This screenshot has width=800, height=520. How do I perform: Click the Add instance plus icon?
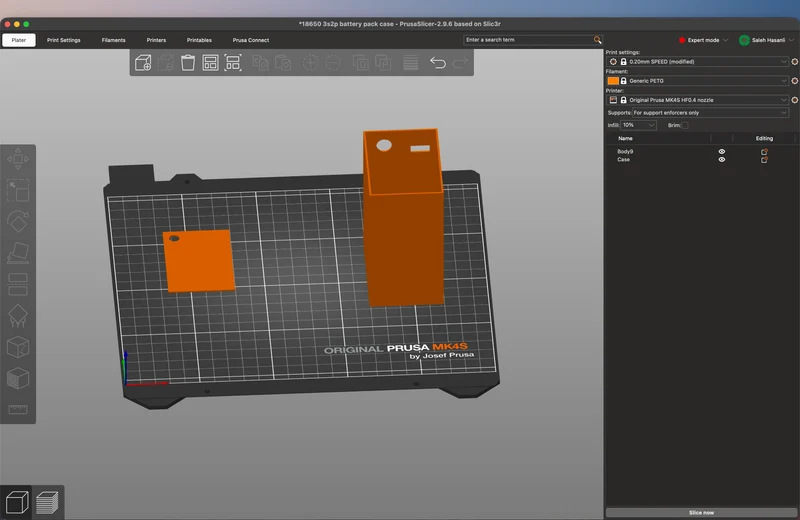pyautogui.click(x=310, y=63)
